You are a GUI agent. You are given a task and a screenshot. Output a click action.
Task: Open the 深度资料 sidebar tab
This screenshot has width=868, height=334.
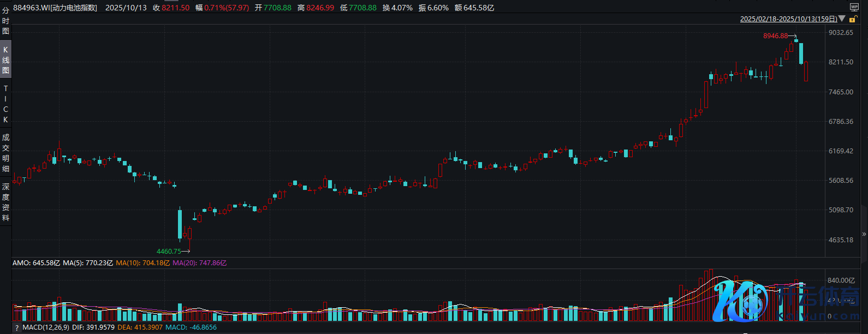click(5, 202)
